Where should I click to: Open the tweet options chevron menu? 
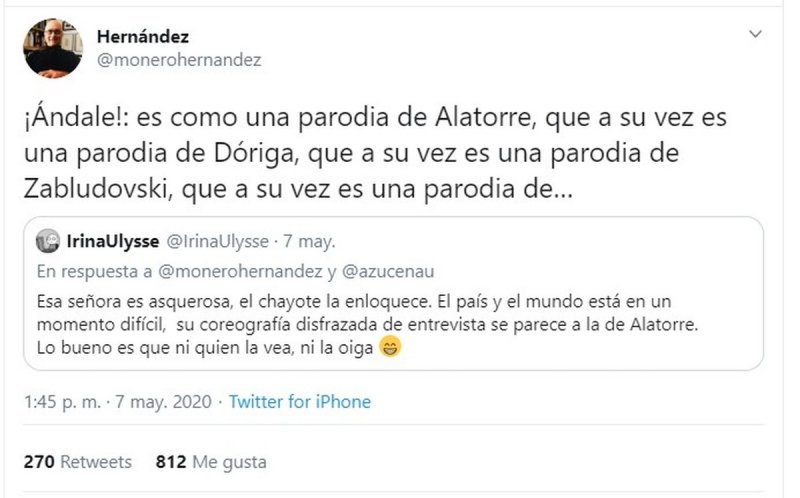pyautogui.click(x=757, y=36)
